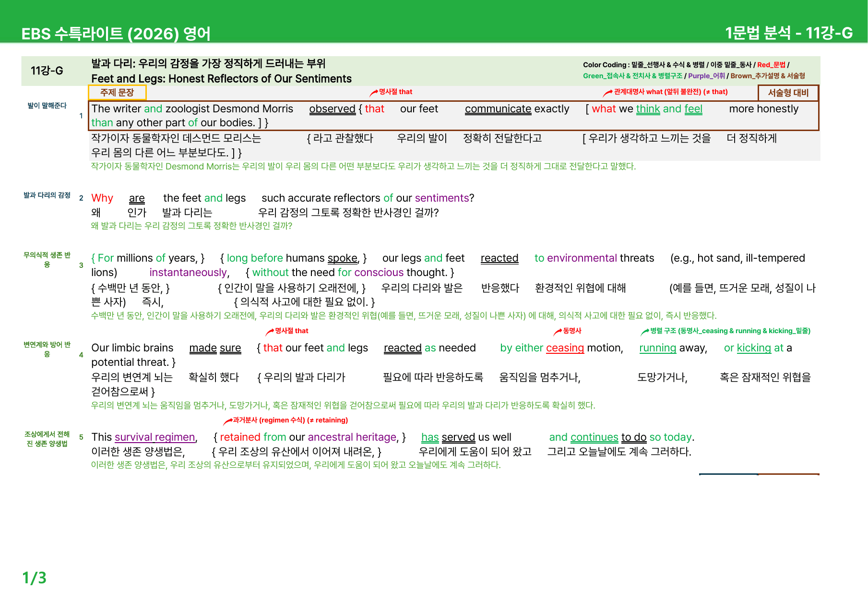Click the header label '1문법 분석 - 11강-G'

tap(788, 33)
